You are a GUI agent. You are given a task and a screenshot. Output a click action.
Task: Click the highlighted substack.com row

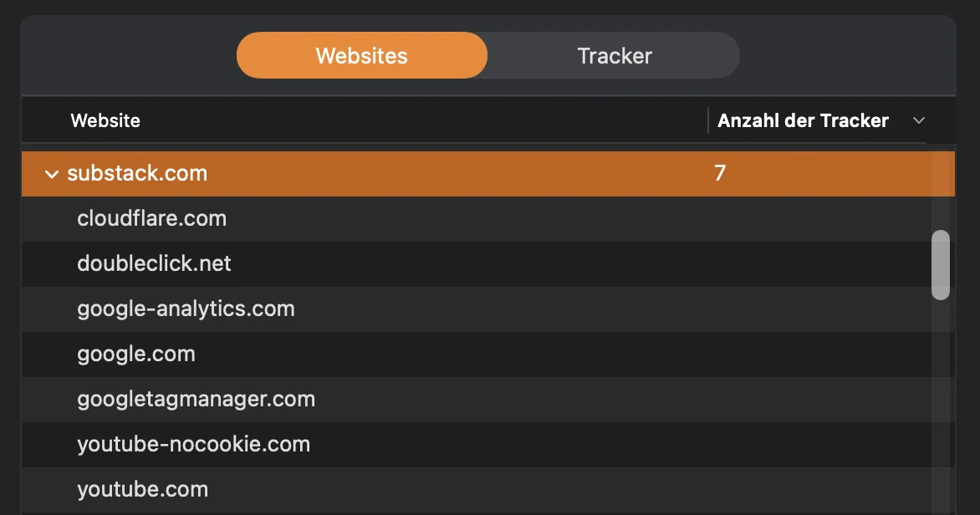click(334, 174)
